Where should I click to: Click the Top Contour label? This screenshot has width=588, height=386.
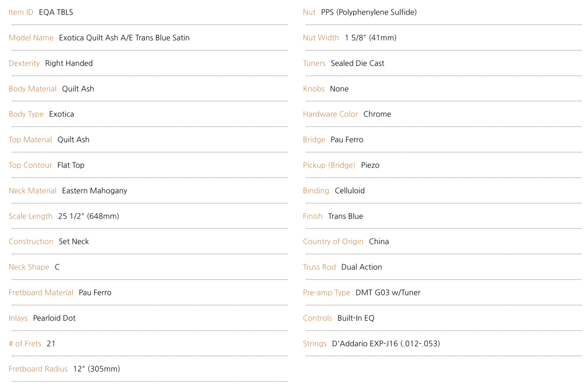30,165
